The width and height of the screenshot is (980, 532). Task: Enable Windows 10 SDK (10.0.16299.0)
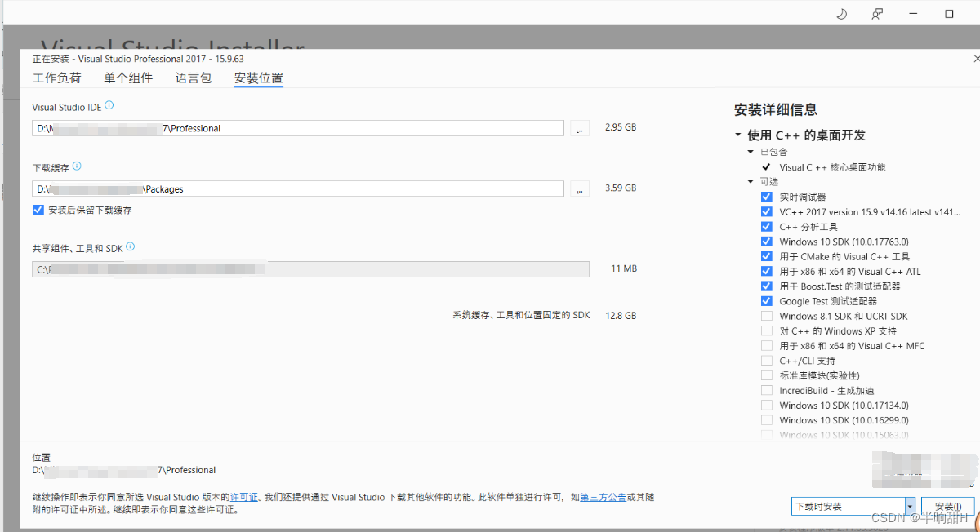coord(766,420)
